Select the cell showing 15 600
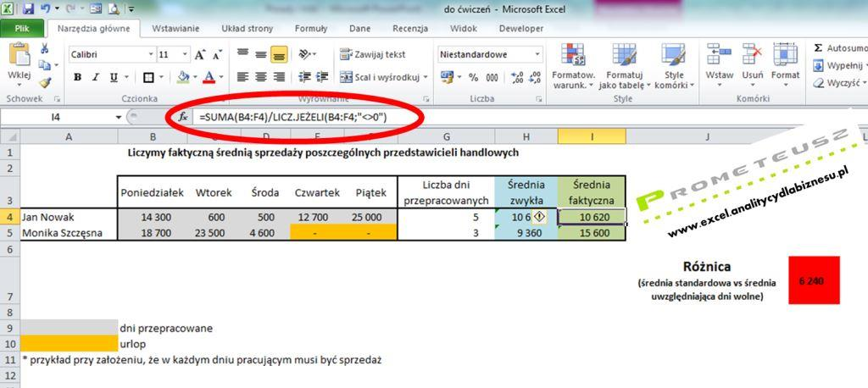The height and width of the screenshot is (388, 868). click(x=592, y=233)
